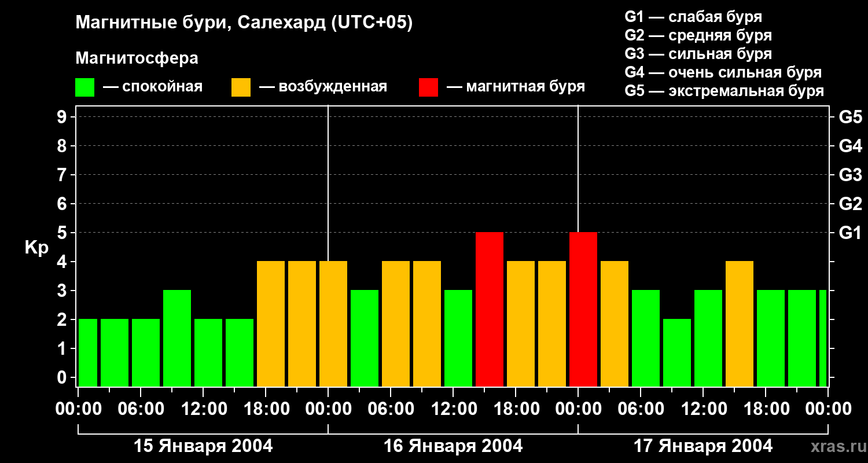
Task: Click the 18:00 tick label of 15 Января
Action: 266,409
